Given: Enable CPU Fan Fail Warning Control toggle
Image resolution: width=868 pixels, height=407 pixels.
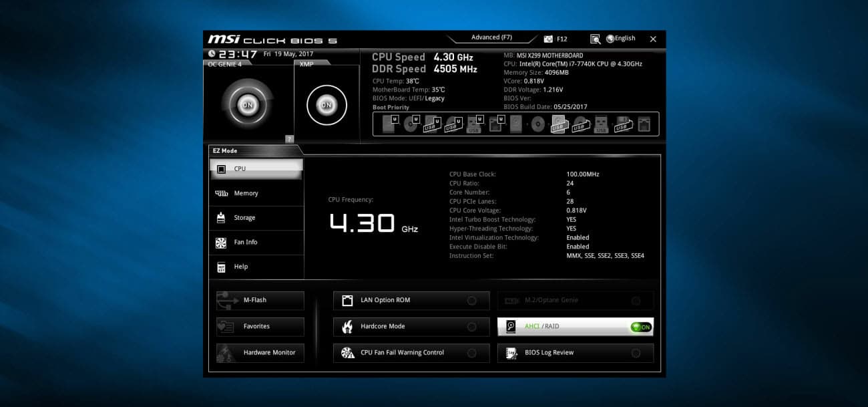Looking at the screenshot, I should (472, 353).
